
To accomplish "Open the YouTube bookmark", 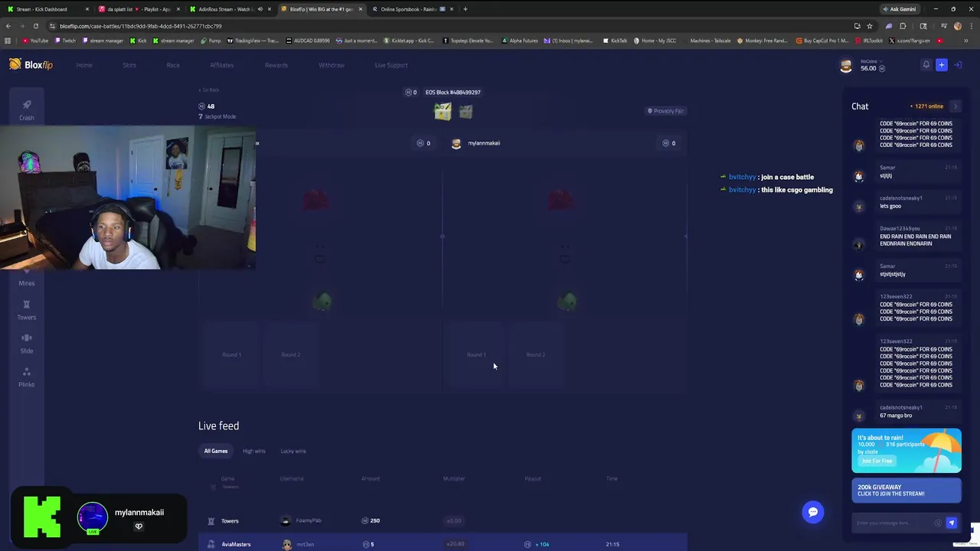I will (35, 41).
